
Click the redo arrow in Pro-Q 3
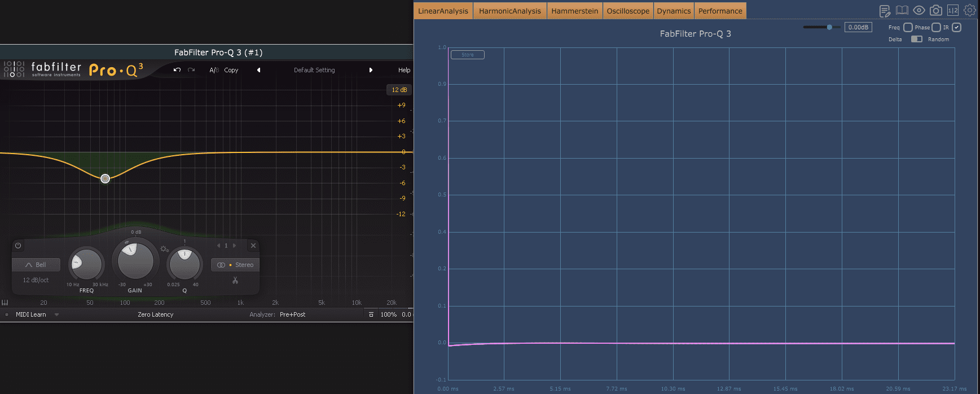[191, 70]
